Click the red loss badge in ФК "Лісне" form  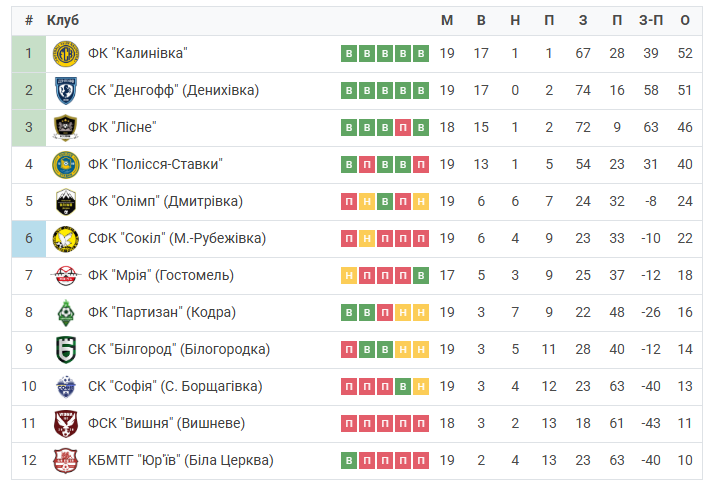click(403, 128)
